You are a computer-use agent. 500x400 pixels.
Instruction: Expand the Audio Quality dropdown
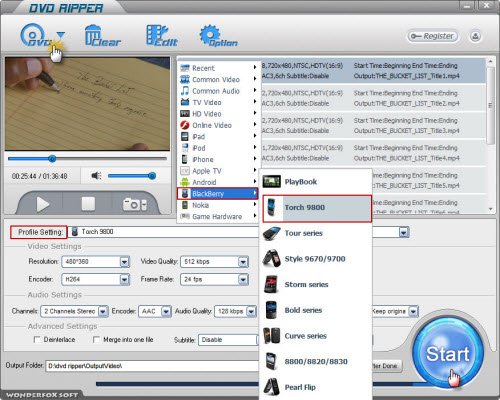(251, 311)
